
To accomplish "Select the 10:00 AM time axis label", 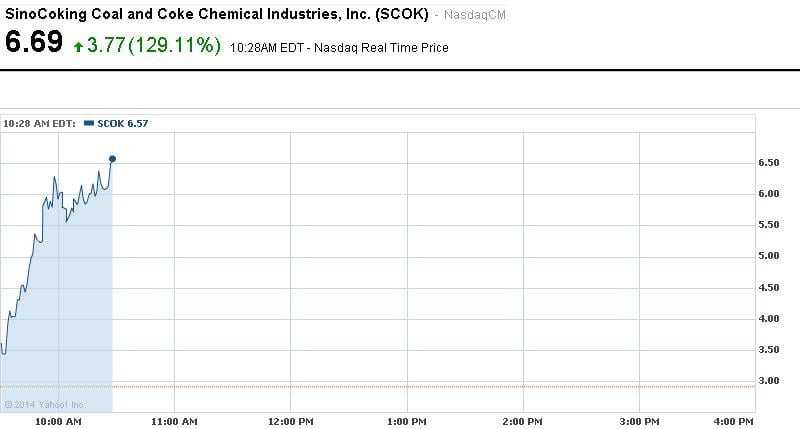I will click(x=58, y=423).
